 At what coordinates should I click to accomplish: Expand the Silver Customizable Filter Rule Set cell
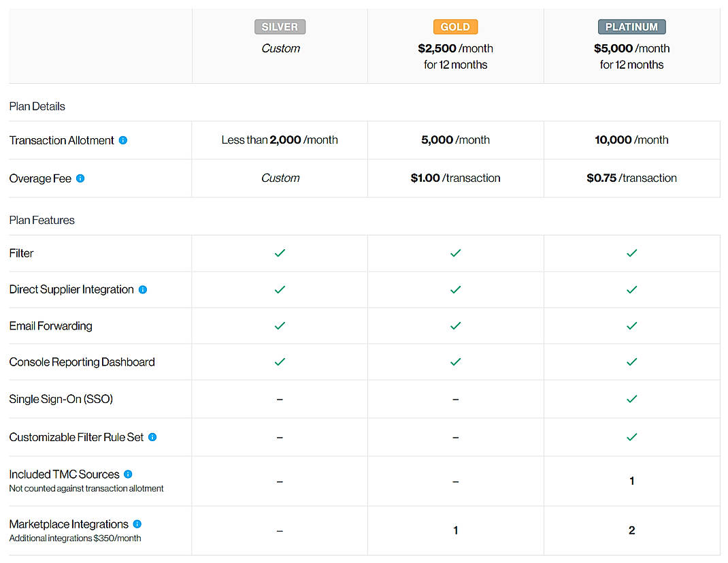click(280, 436)
